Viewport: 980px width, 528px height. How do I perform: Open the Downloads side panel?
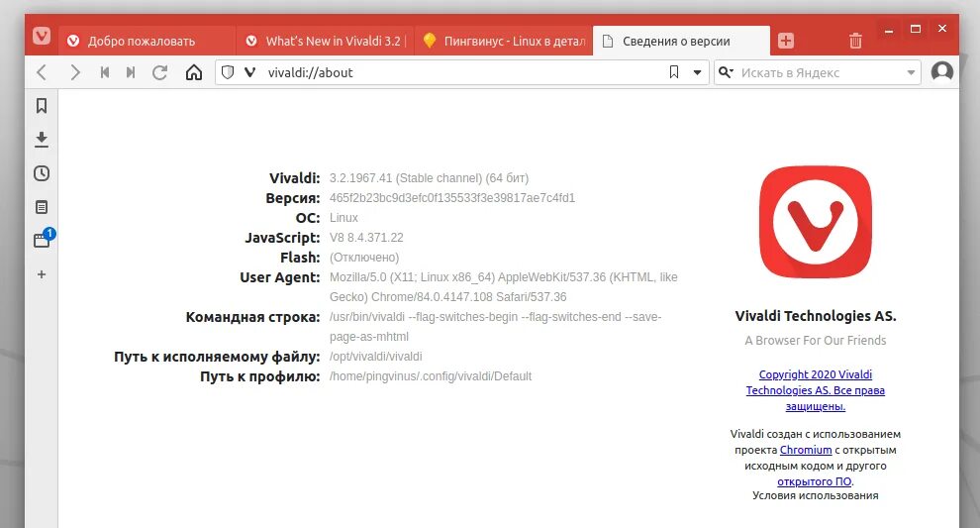pos(42,140)
